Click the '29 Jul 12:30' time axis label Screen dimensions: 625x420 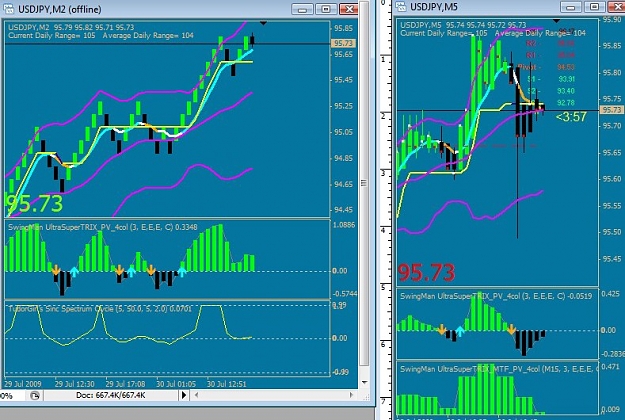tap(75, 384)
